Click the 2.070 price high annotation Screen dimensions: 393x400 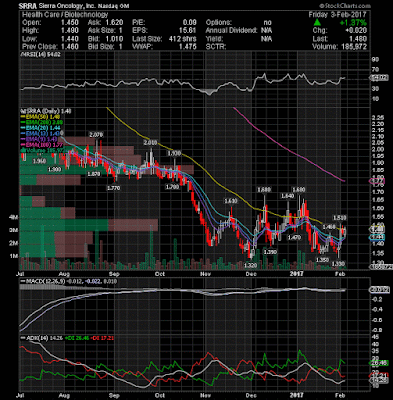(96, 135)
